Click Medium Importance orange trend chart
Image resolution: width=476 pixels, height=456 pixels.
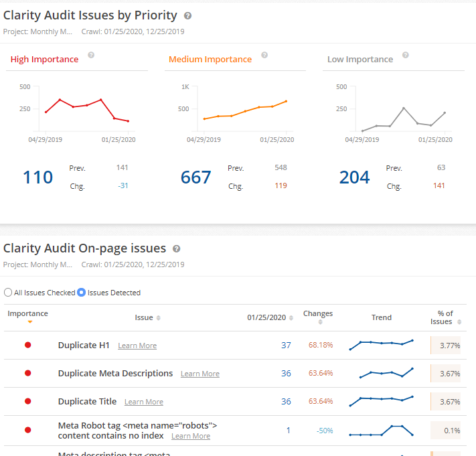tap(245, 110)
